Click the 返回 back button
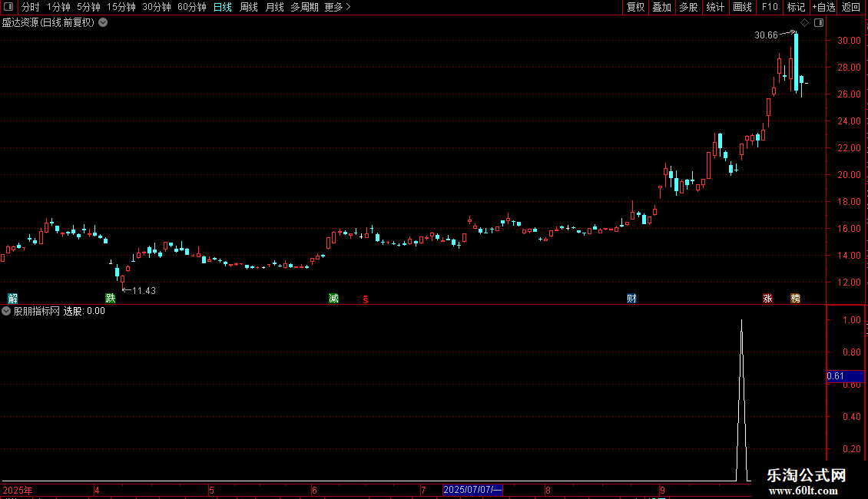Screen dimensions: 868x499 (851, 7)
